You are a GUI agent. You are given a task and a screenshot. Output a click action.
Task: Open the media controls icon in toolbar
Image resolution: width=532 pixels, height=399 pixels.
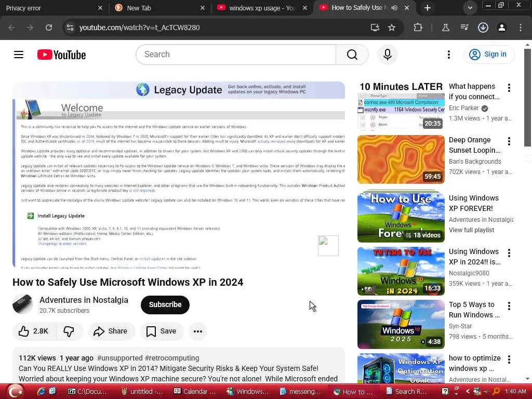click(464, 28)
